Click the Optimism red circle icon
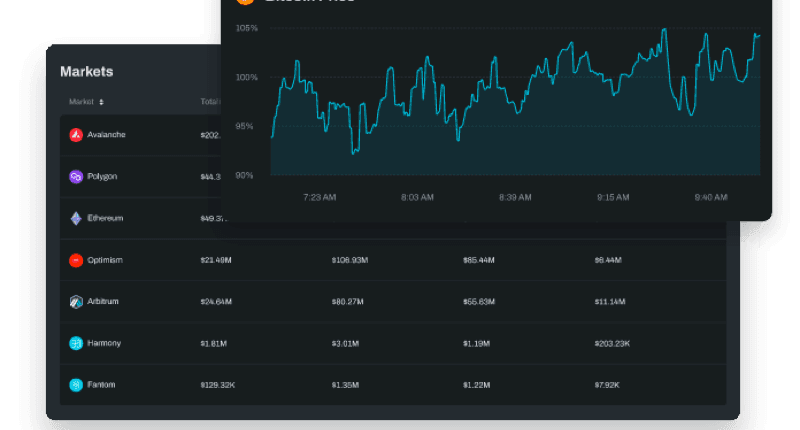800x430 pixels. [76, 260]
